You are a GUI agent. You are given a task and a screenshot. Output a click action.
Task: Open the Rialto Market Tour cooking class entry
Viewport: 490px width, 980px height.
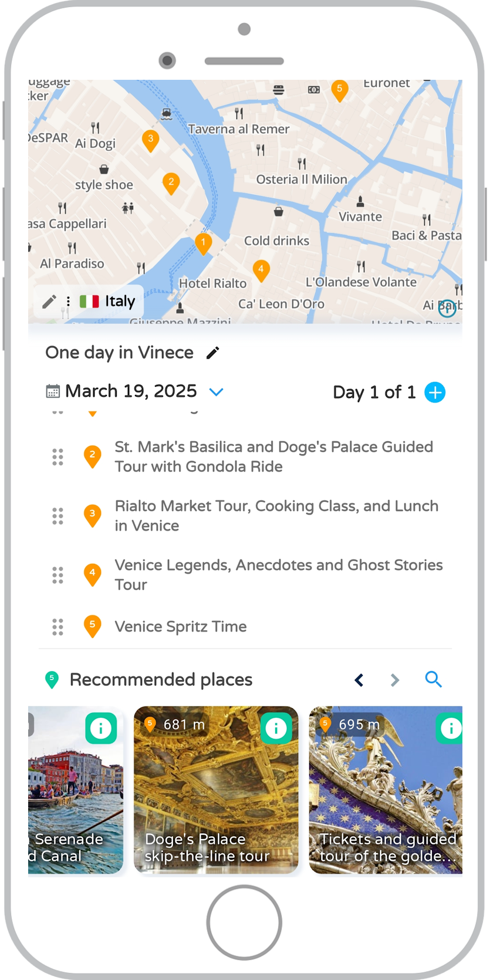[x=276, y=516]
